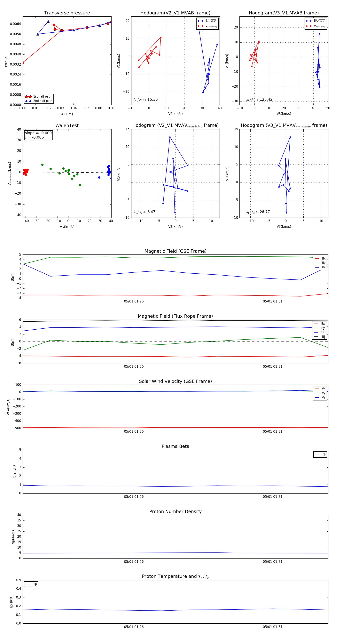351x644 pixels.
Task: Click '05/01 01:26' tick under GSE magnetic field plot
Action: pyautogui.click(x=134, y=301)
